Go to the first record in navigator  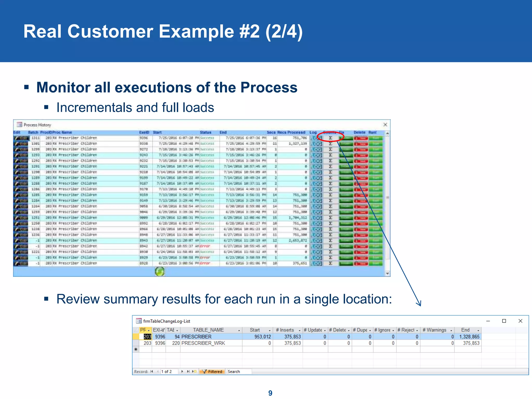tap(152, 371)
